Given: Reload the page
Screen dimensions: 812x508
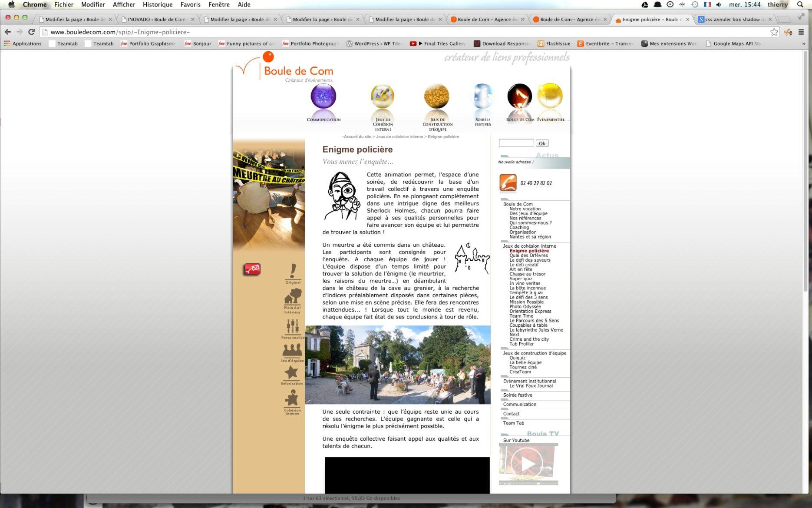Looking at the screenshot, I should [x=31, y=32].
